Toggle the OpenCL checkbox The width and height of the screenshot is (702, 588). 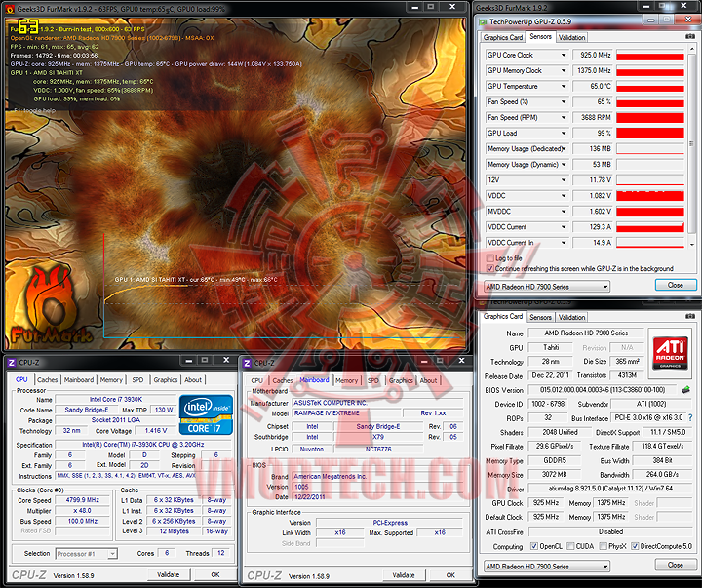[x=534, y=546]
